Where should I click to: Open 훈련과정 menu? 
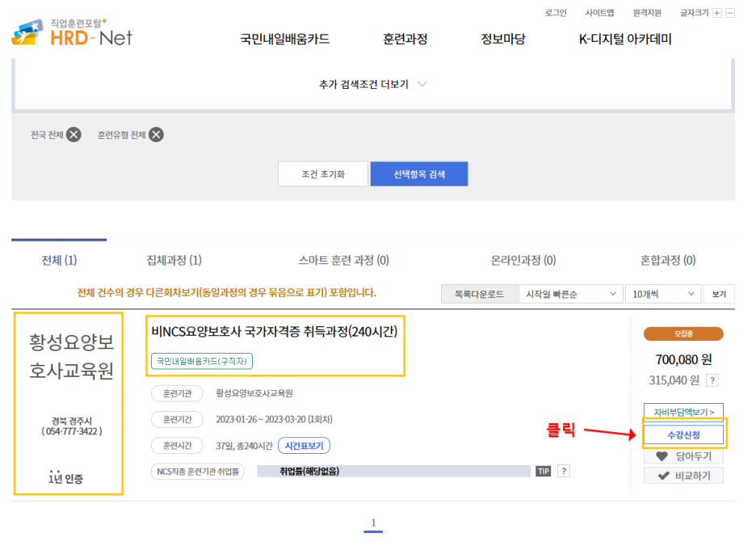(405, 39)
